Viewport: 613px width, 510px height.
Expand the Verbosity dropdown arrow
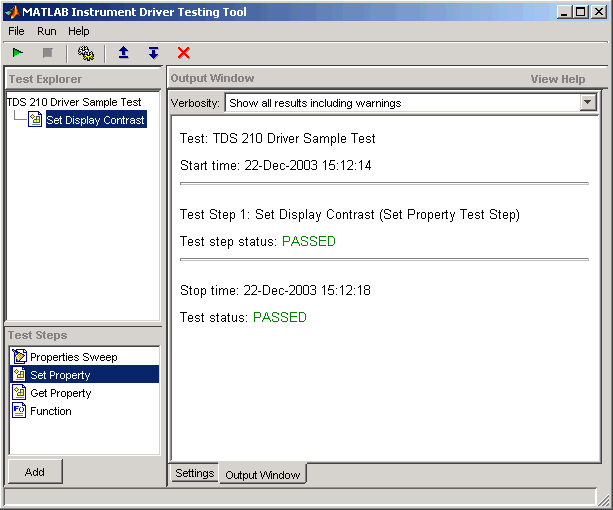pyautogui.click(x=587, y=103)
